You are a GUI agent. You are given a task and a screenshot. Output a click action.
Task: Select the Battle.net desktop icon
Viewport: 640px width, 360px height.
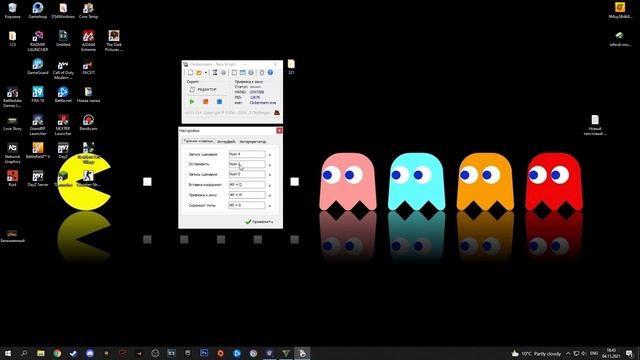[x=63, y=94]
